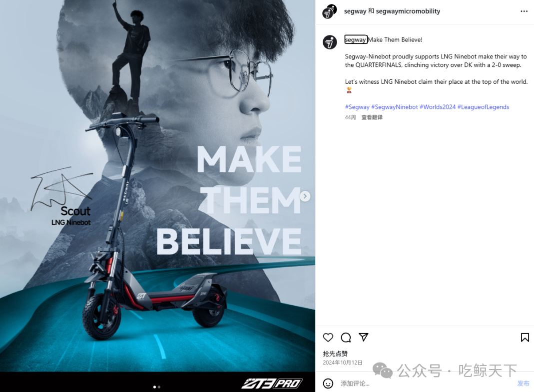Screen dimensions: 534x392
Task: Open the #Worlds2024 hashtag
Action: pyautogui.click(x=438, y=107)
